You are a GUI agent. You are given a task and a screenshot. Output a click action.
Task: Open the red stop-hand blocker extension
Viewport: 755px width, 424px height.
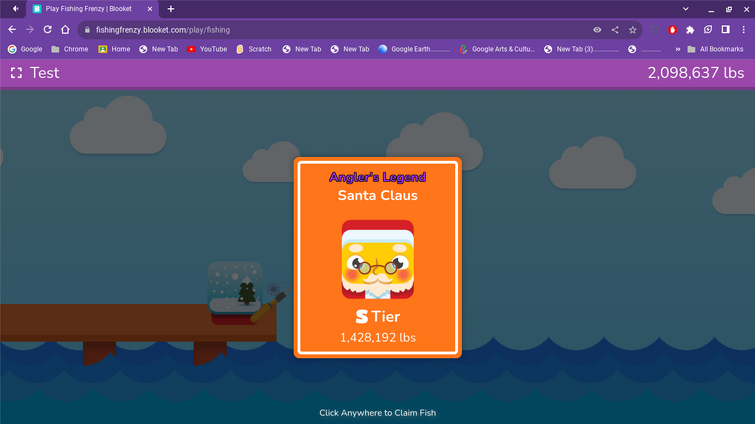click(673, 30)
